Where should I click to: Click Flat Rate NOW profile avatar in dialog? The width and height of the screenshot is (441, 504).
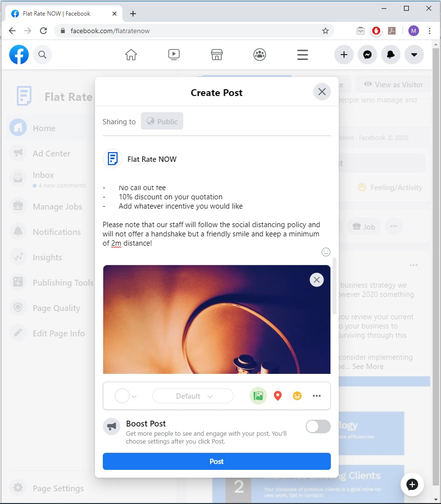point(113,158)
